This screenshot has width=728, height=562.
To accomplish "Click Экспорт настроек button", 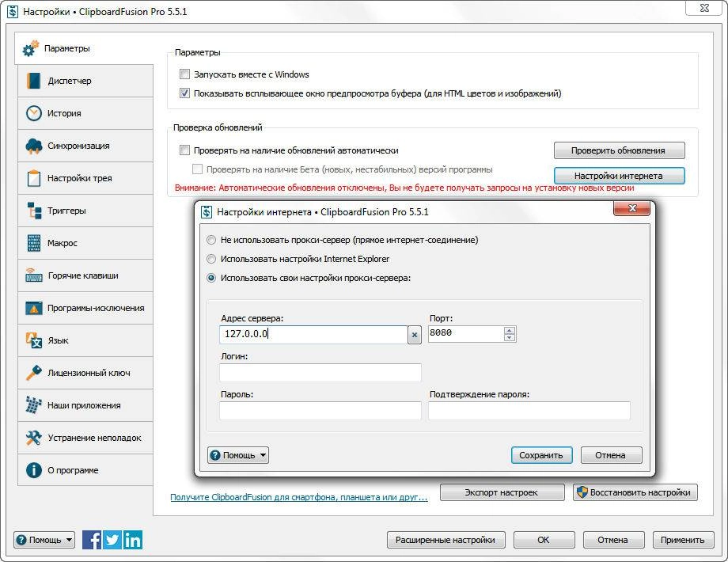I will [x=502, y=492].
